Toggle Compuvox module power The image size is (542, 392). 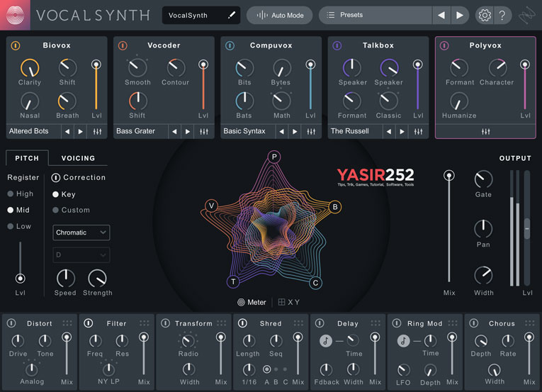(x=230, y=45)
